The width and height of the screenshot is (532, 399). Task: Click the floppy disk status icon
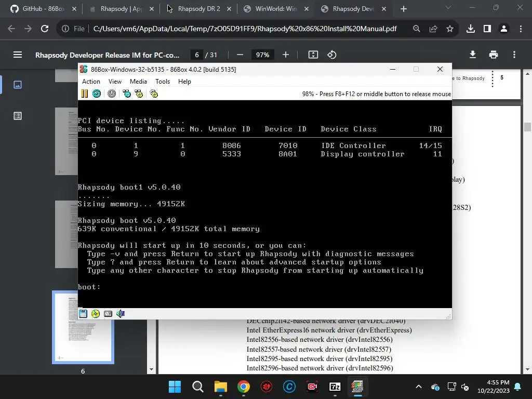coord(83,314)
